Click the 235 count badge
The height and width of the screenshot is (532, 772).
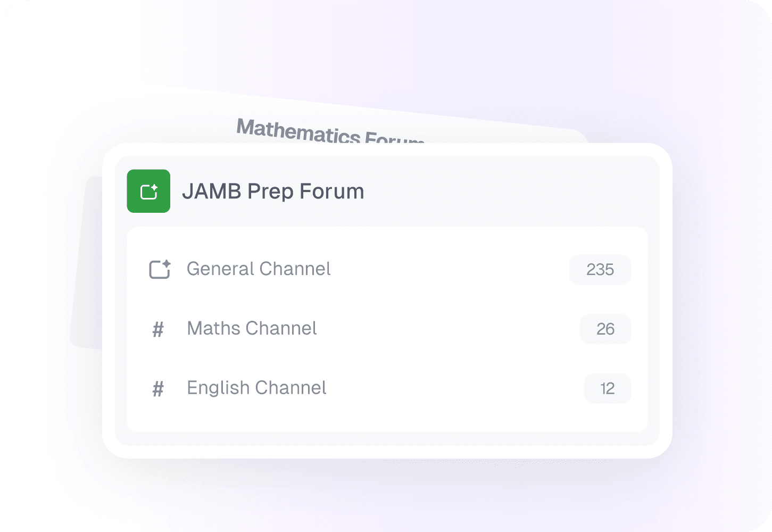600,270
